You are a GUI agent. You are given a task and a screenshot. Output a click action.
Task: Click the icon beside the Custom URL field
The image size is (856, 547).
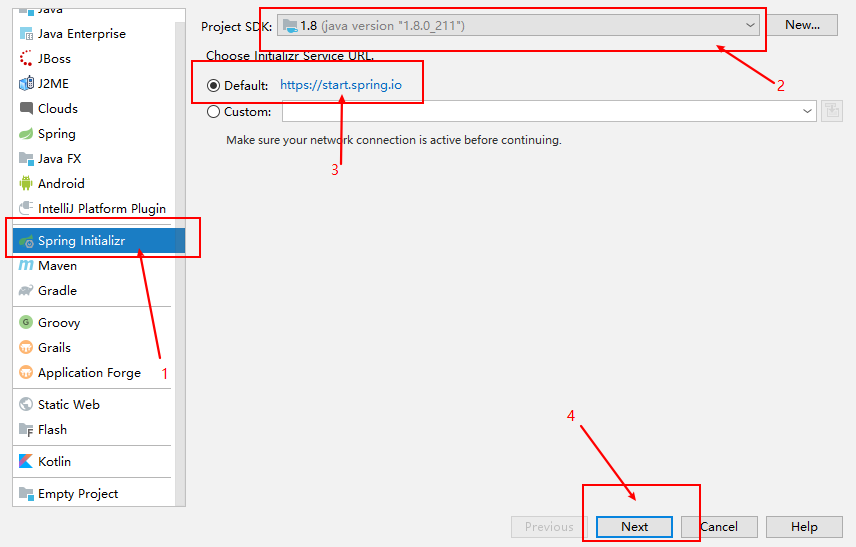coord(831,111)
